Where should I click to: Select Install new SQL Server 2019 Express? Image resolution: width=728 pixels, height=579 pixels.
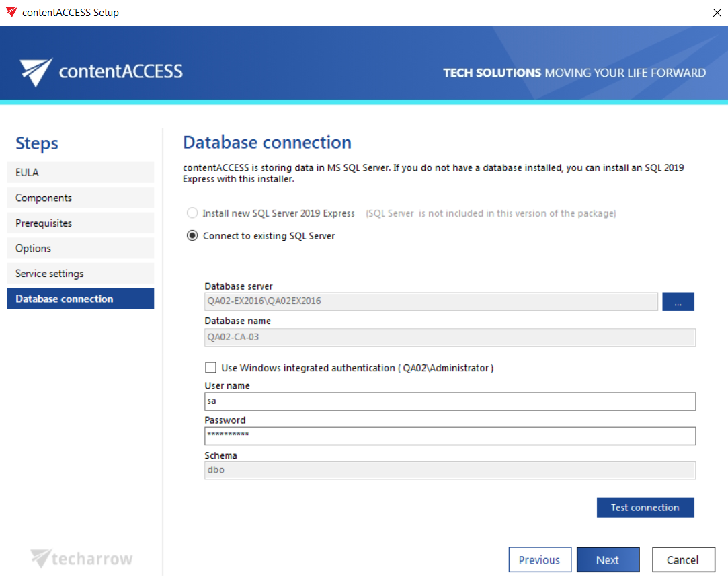tap(193, 213)
